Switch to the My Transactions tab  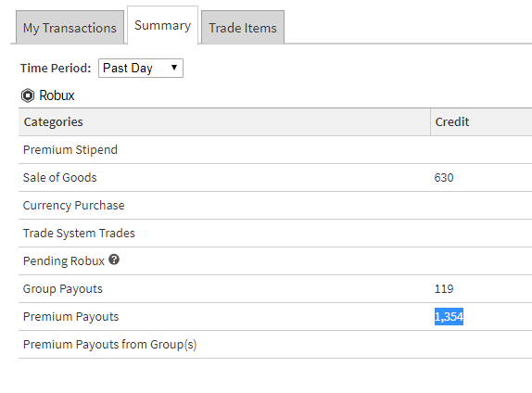click(70, 28)
